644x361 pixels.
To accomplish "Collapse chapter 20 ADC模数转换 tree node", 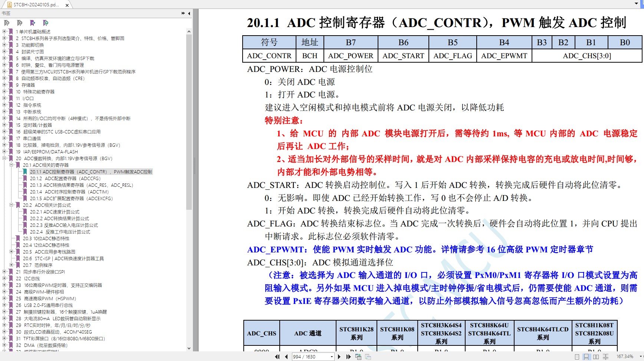I will (4, 158).
